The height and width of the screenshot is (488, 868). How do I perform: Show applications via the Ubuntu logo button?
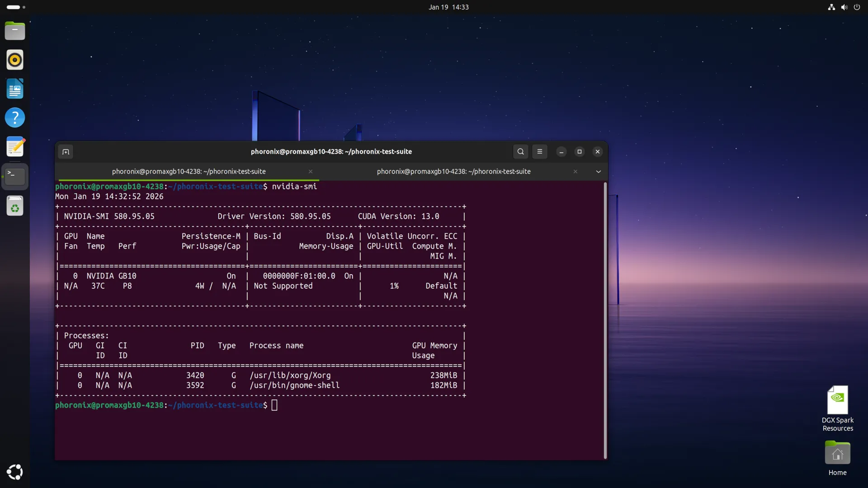[x=15, y=472]
